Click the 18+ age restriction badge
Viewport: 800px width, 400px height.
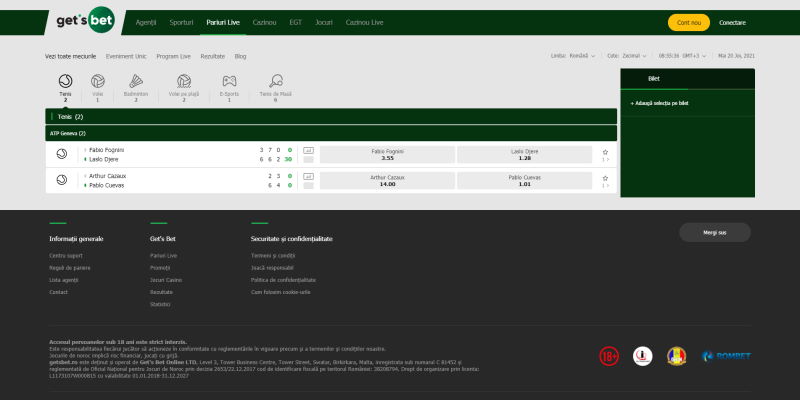click(609, 356)
